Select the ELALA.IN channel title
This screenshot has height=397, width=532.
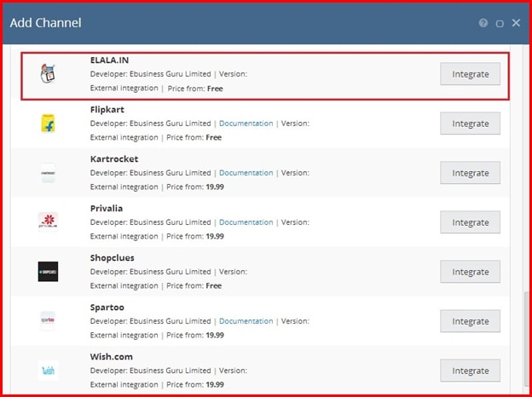coord(109,60)
